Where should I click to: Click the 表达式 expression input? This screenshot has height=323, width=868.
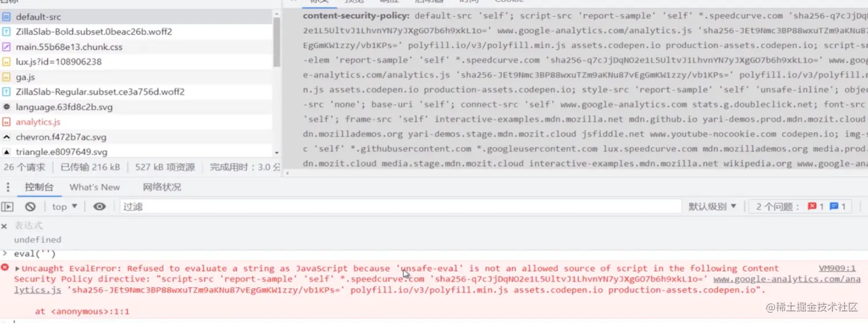click(x=29, y=225)
